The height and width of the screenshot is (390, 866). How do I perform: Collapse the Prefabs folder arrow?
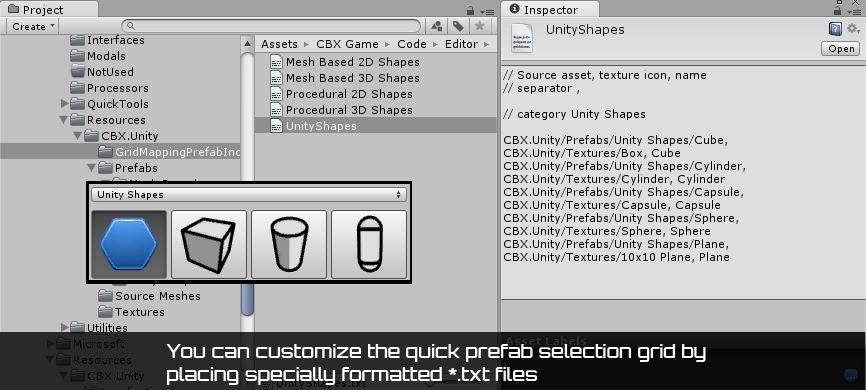coord(92,168)
